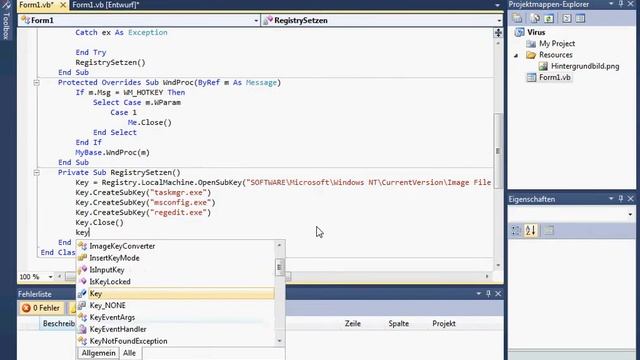
Task: Switch to IntelliSense Allgemein tab
Action: [98, 353]
